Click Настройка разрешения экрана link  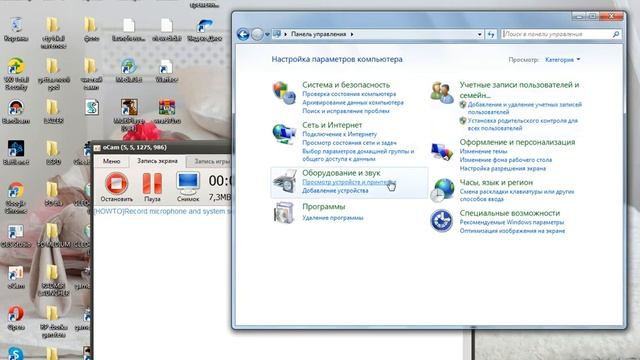point(502,169)
